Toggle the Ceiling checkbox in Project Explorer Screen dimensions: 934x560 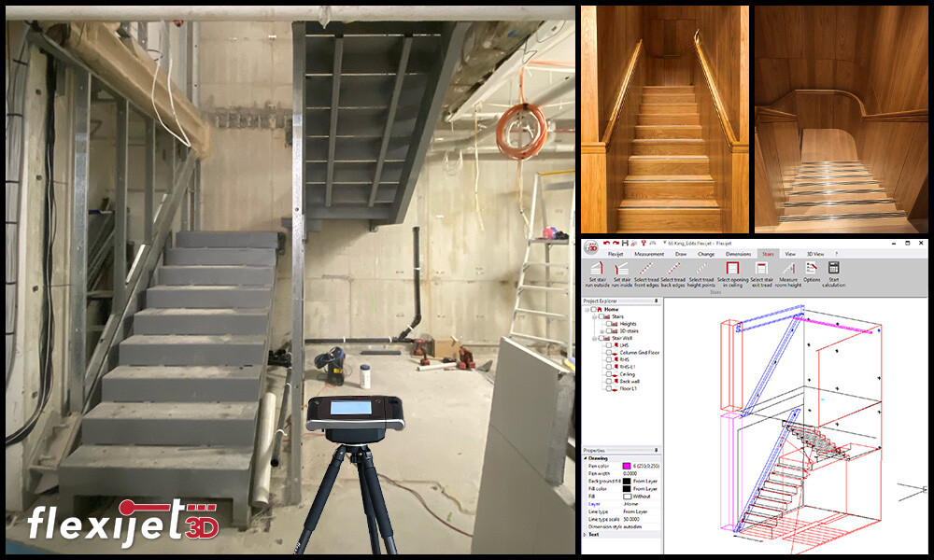click(607, 374)
